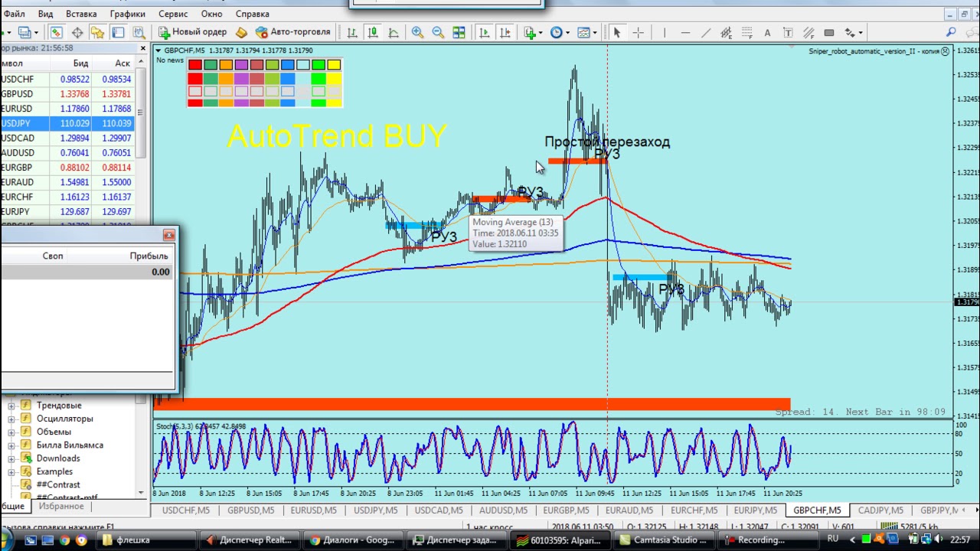Select the USDCAD row in Market Watch
980x551 pixels.
coord(67,139)
